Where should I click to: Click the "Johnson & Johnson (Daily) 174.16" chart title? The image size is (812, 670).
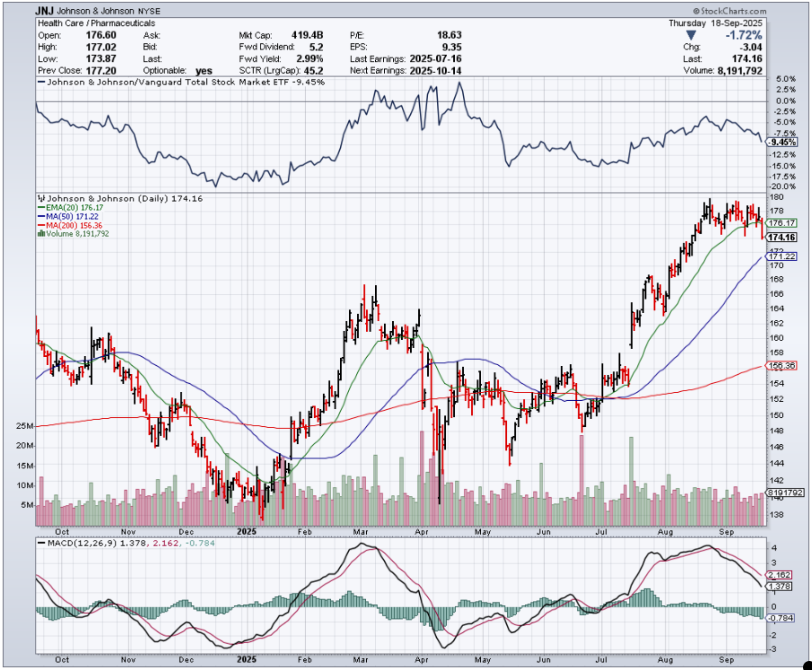(125, 198)
